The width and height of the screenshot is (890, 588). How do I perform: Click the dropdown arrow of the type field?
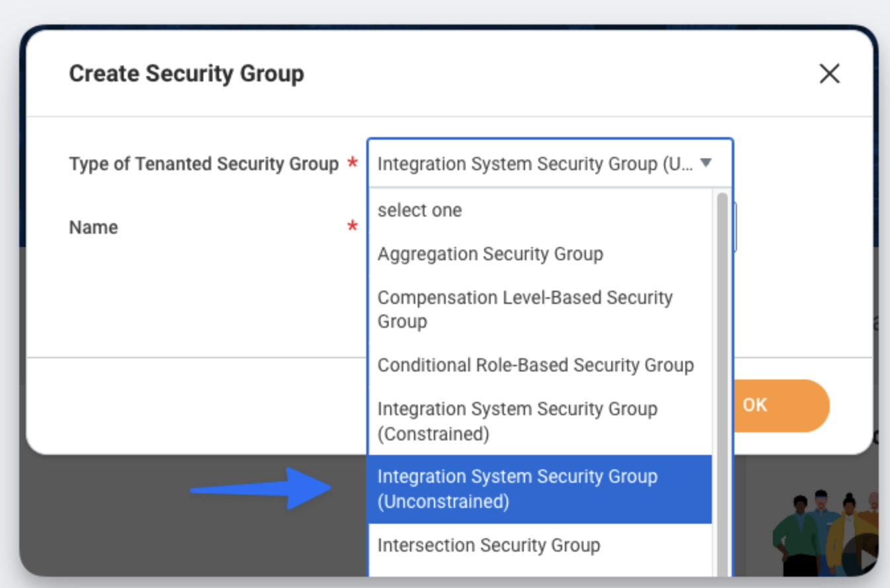pyautogui.click(x=706, y=162)
